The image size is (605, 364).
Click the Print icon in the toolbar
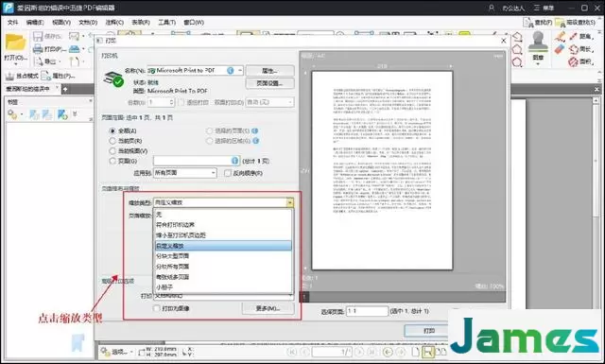38,49
